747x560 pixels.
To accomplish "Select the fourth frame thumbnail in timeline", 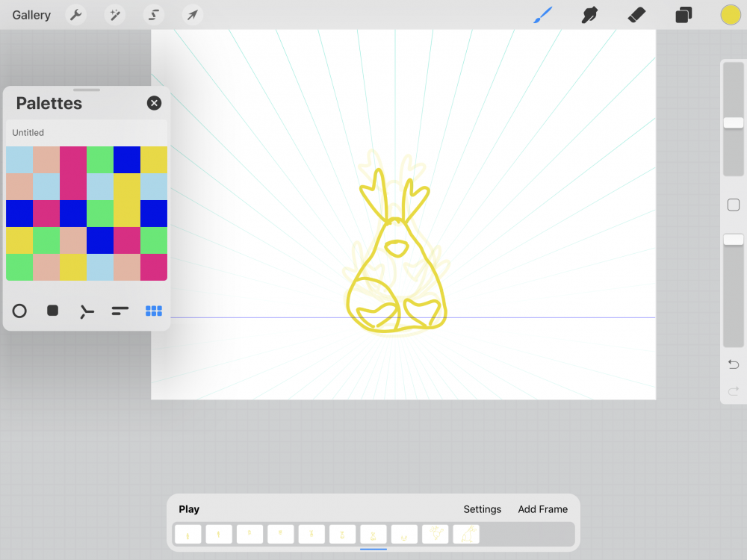I will (281, 535).
